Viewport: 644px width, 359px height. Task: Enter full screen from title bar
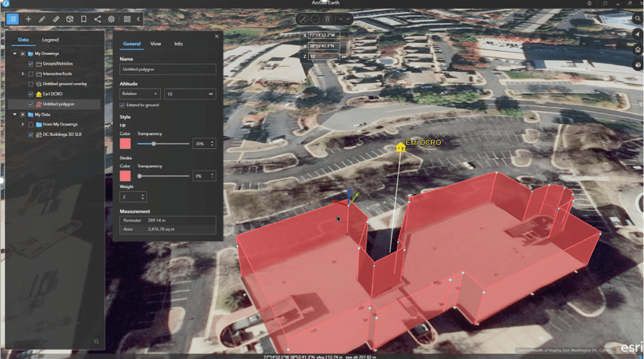click(x=605, y=3)
